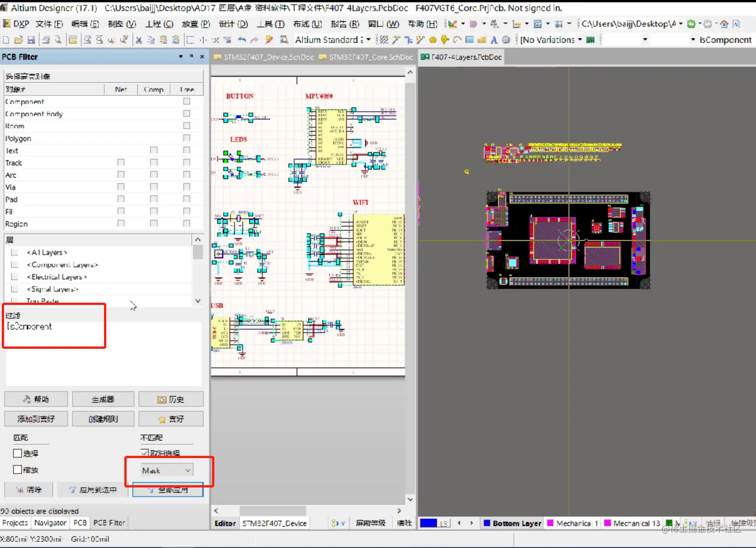Screen dimensions: 756x548
Task: Click the 清除 clear button
Action: [29, 490]
